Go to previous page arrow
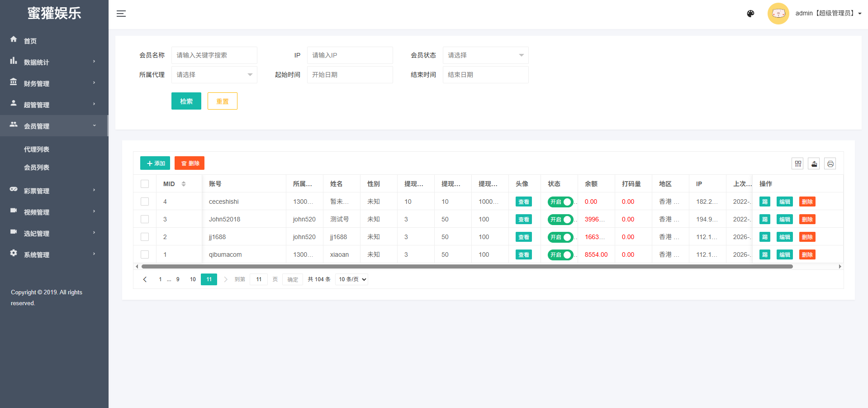This screenshot has width=868, height=408. pos(145,279)
